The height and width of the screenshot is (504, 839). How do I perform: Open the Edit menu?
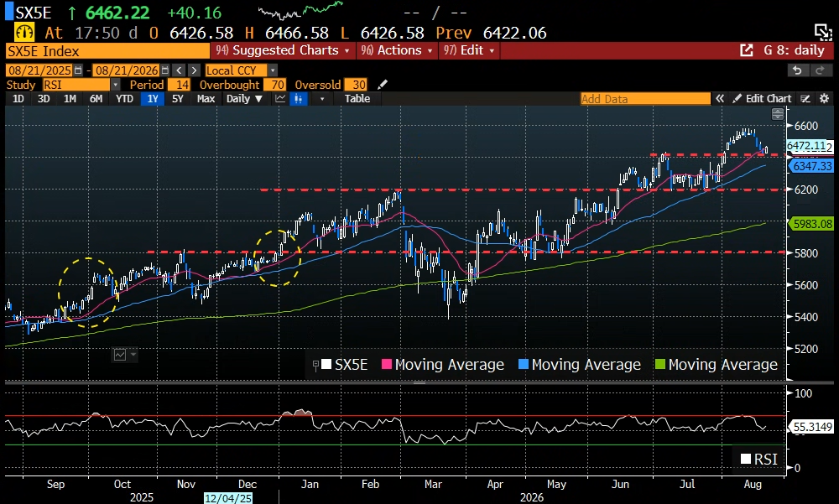(469, 50)
